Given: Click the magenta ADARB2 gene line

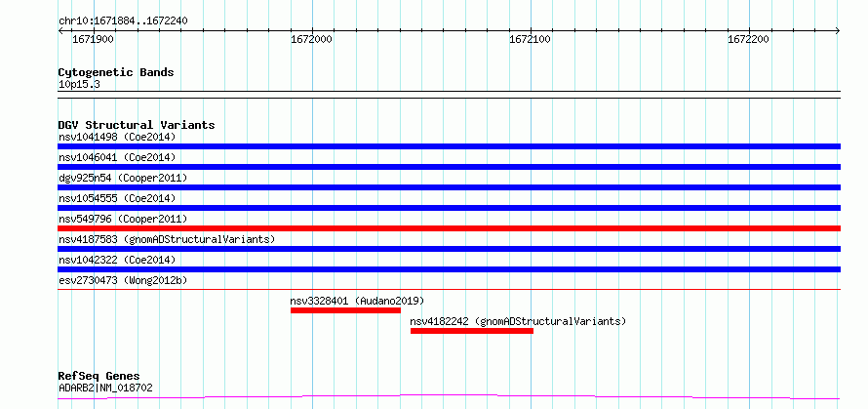Looking at the screenshot, I should click(x=449, y=396).
